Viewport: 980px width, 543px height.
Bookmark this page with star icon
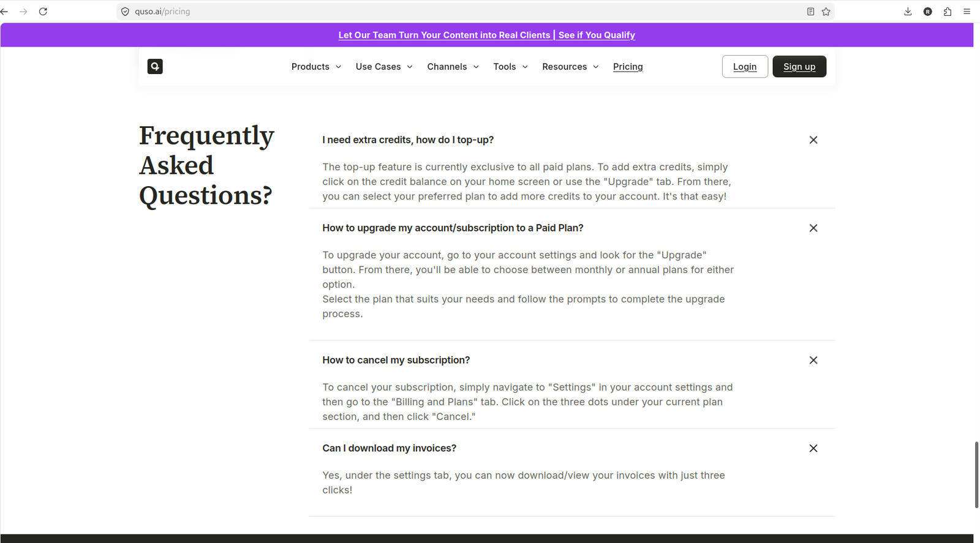pos(826,12)
